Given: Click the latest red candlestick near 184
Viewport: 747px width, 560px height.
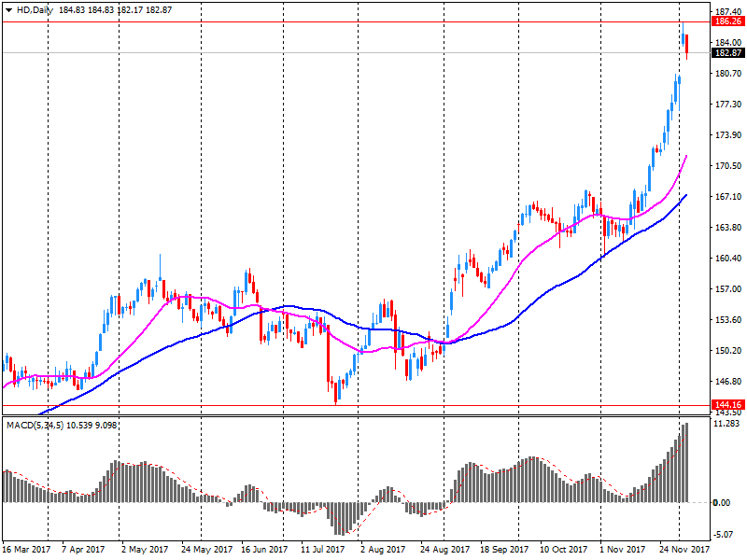Looking at the screenshot, I should [686, 45].
